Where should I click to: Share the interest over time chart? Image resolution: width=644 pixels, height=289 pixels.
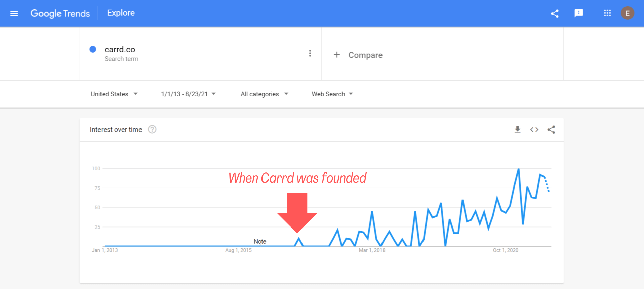coord(551,130)
